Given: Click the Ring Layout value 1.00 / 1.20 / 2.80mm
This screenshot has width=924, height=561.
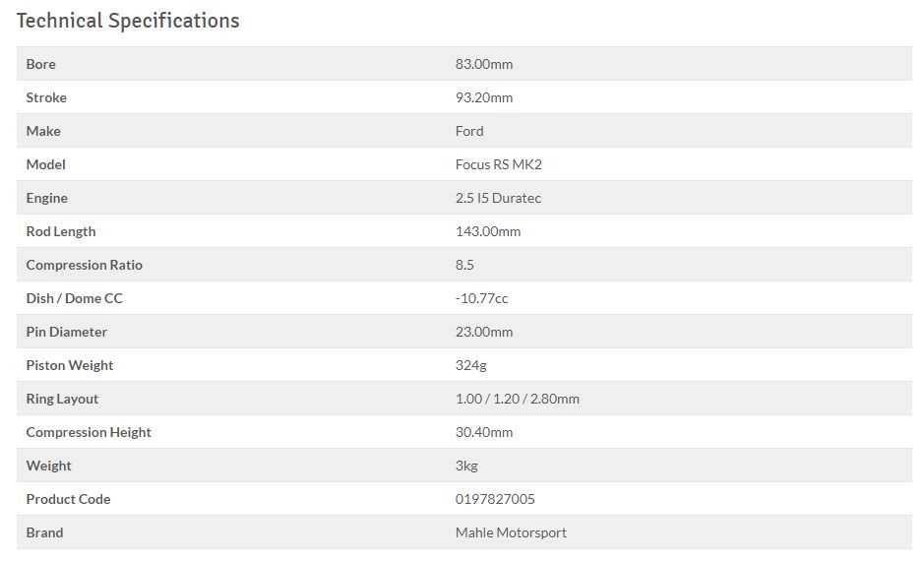Looking at the screenshot, I should pyautogui.click(x=518, y=399).
